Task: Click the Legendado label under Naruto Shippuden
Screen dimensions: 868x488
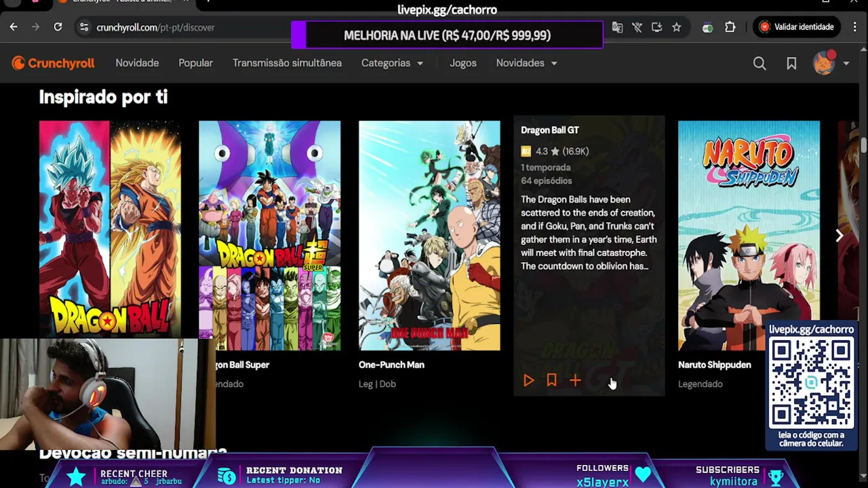Action: (701, 384)
